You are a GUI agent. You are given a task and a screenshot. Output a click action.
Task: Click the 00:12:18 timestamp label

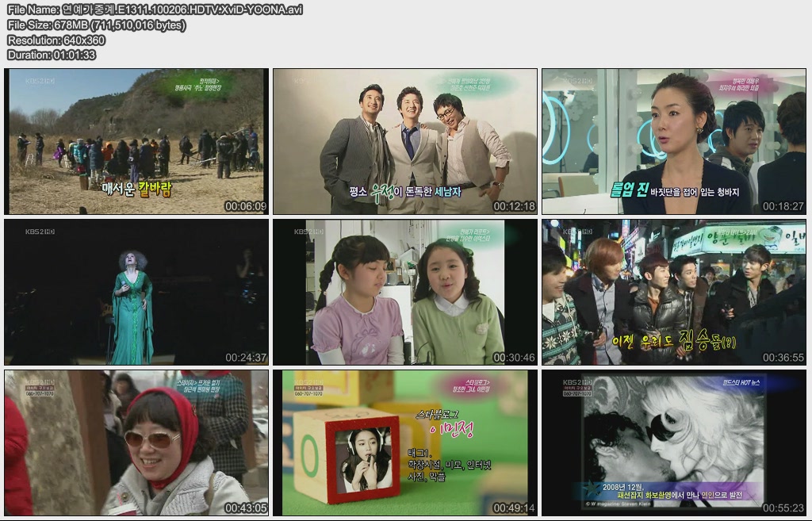(514, 206)
